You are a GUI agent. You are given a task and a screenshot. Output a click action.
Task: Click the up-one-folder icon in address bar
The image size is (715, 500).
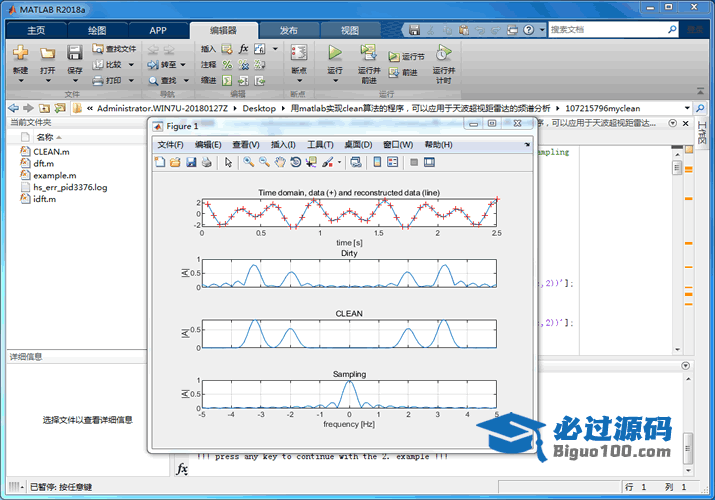point(44,108)
